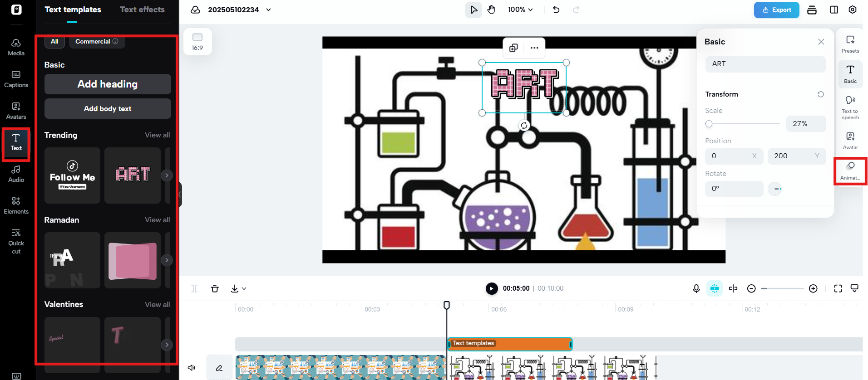Click the timeline zoom slider
The image size is (868, 380).
(x=782, y=288)
